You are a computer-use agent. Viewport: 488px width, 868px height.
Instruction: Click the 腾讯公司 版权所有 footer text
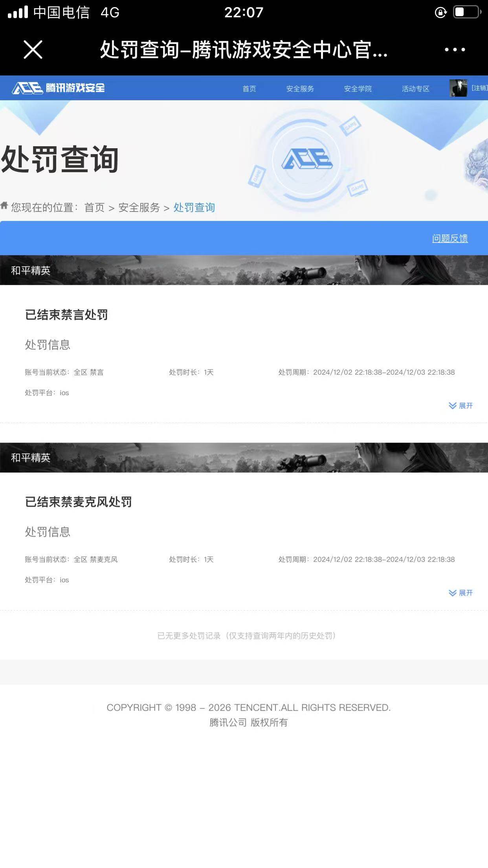pos(248,723)
